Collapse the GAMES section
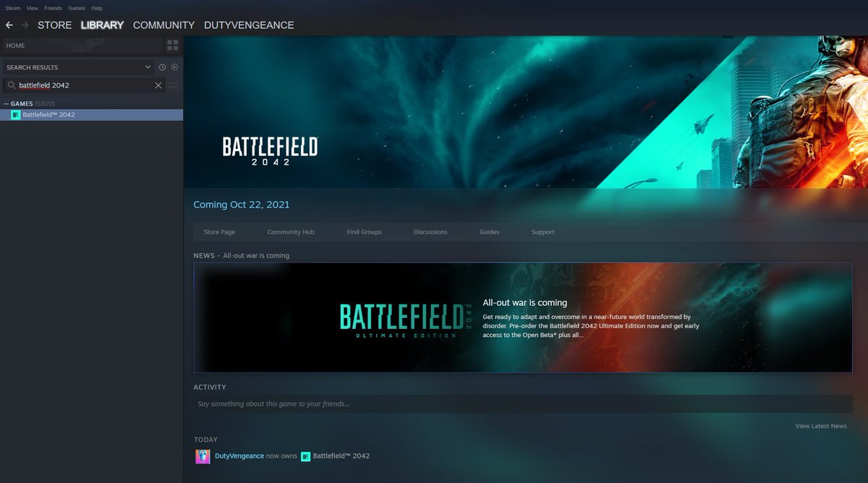This screenshot has height=483, width=868. (x=6, y=103)
